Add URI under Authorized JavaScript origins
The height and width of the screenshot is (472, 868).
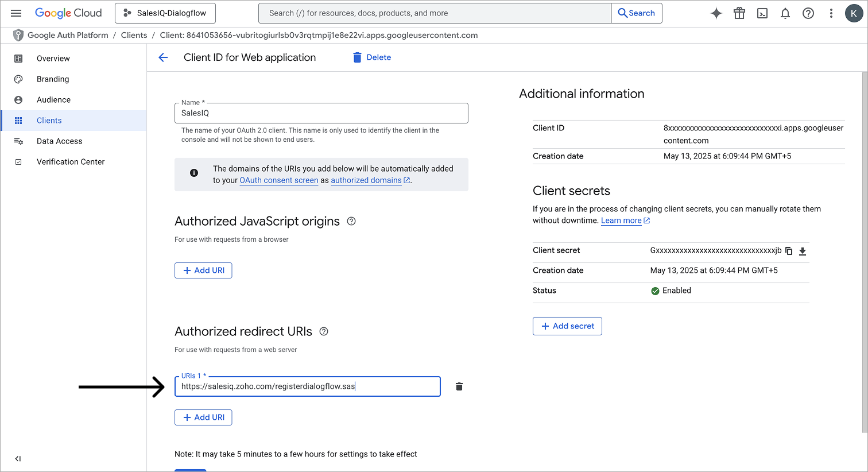[x=203, y=270]
